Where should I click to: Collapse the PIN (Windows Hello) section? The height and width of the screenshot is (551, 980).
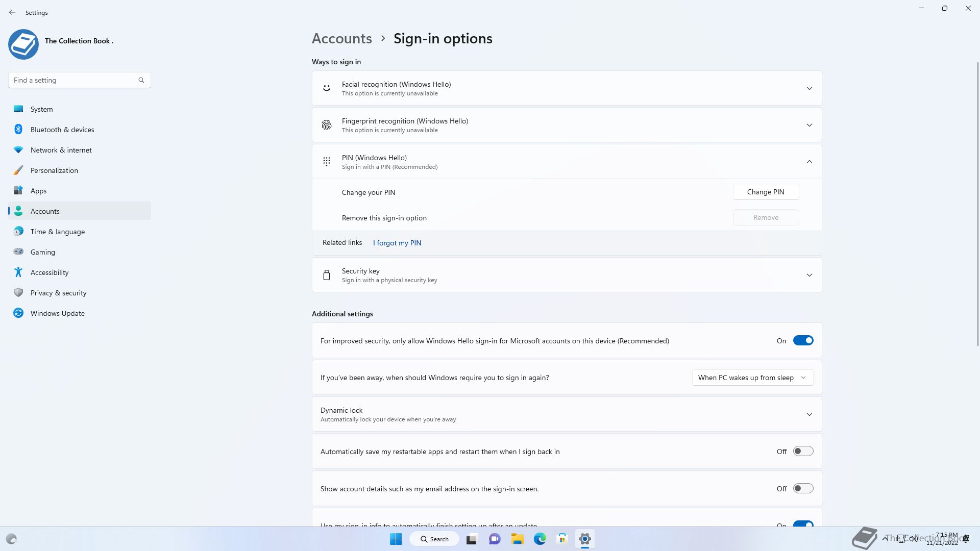tap(810, 162)
